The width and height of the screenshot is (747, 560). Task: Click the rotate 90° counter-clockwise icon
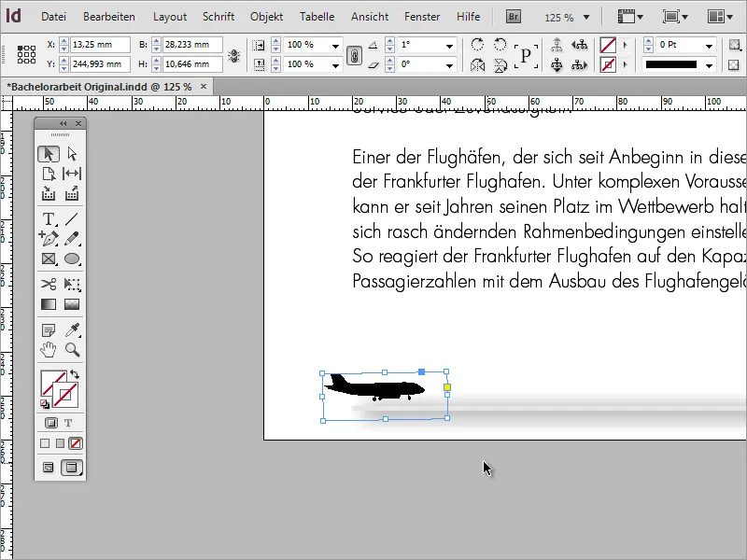(500, 45)
